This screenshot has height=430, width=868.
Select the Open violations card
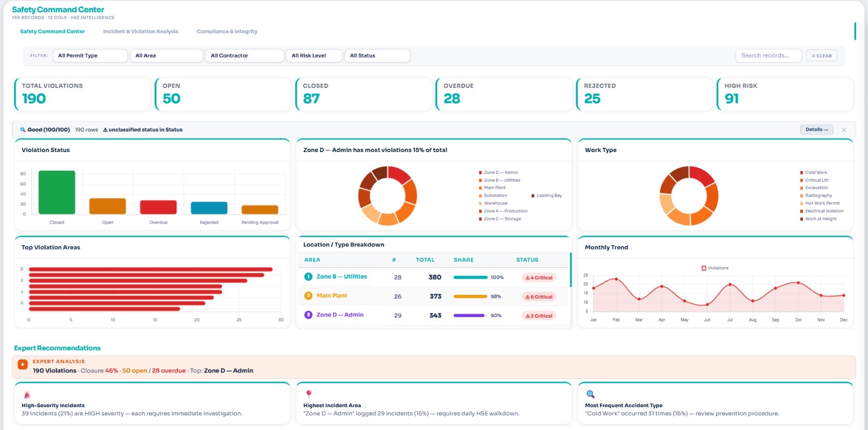coord(223,94)
